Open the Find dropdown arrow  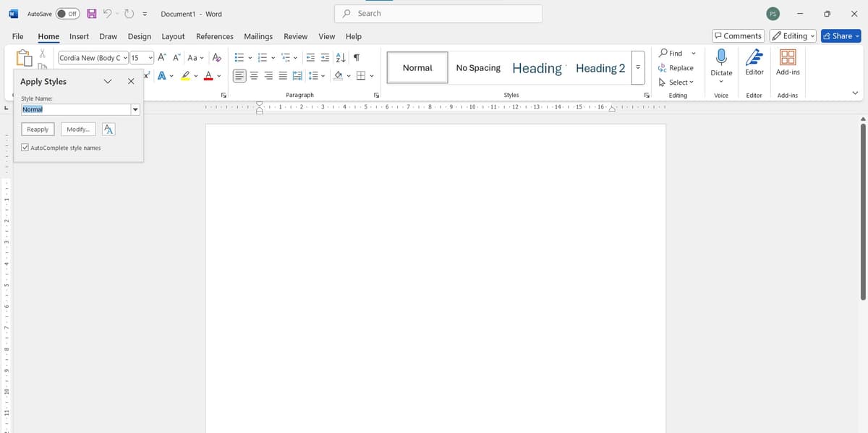[694, 53]
